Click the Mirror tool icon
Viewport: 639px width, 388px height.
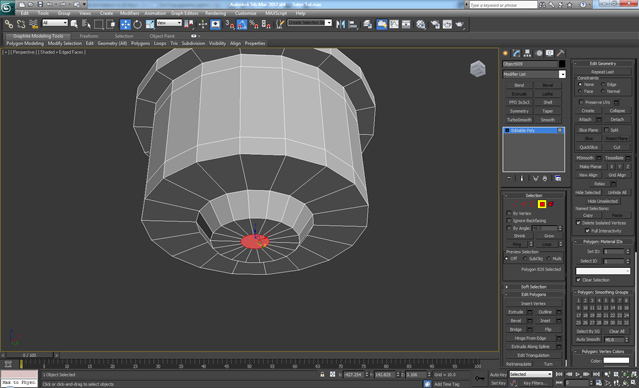(340, 24)
